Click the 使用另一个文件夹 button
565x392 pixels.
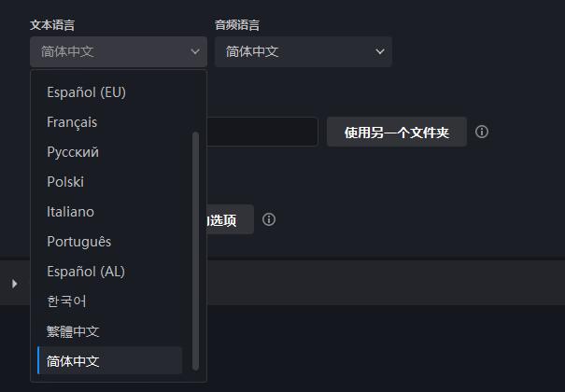pyautogui.click(x=397, y=132)
